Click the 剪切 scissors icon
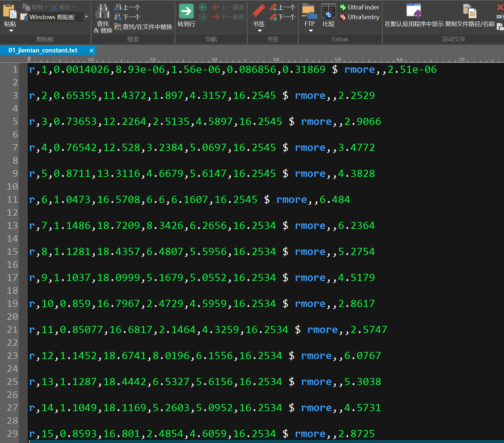Viewport: 504px width, 443px height. (54, 7)
